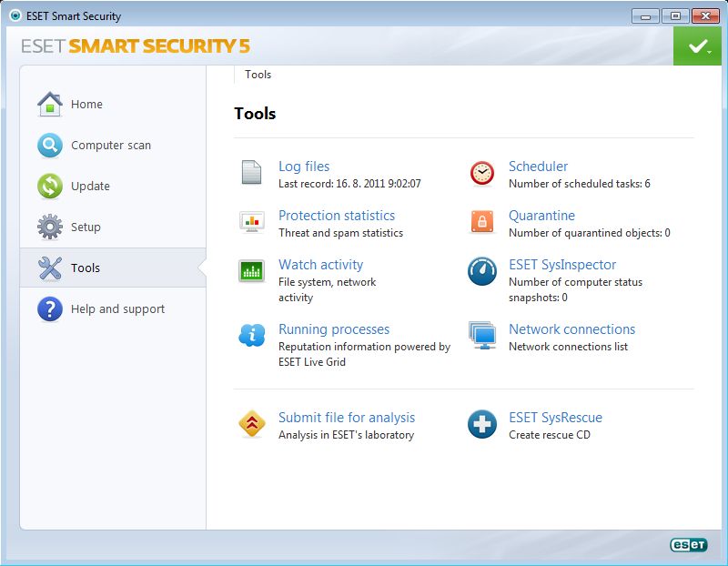Click the Submit file for analysis icon
This screenshot has height=566, width=728.
[x=252, y=423]
